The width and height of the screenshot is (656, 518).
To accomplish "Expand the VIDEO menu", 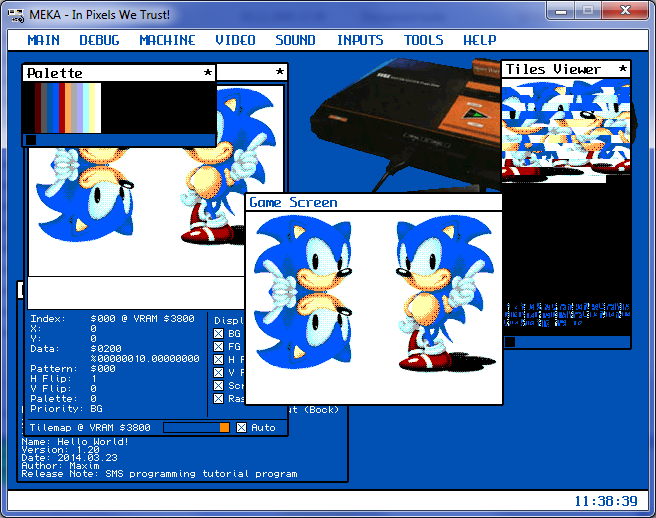I will coord(235,40).
